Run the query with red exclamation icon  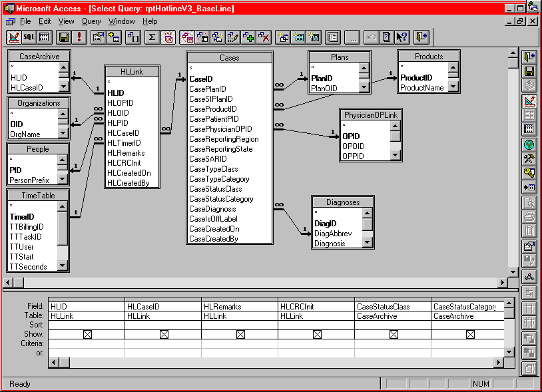(x=79, y=37)
